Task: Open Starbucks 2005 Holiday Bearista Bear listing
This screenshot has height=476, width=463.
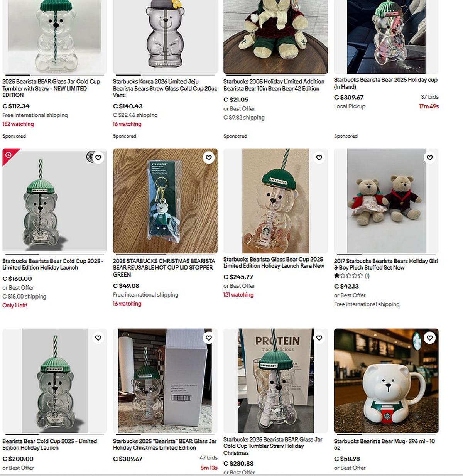Action: pos(274,85)
